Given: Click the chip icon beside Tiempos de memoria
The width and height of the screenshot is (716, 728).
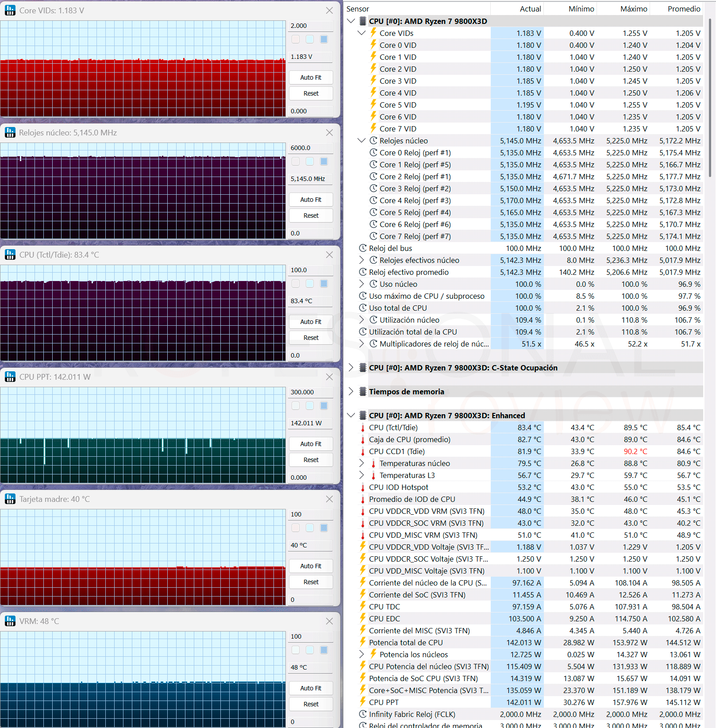Looking at the screenshot, I should 362,391.
